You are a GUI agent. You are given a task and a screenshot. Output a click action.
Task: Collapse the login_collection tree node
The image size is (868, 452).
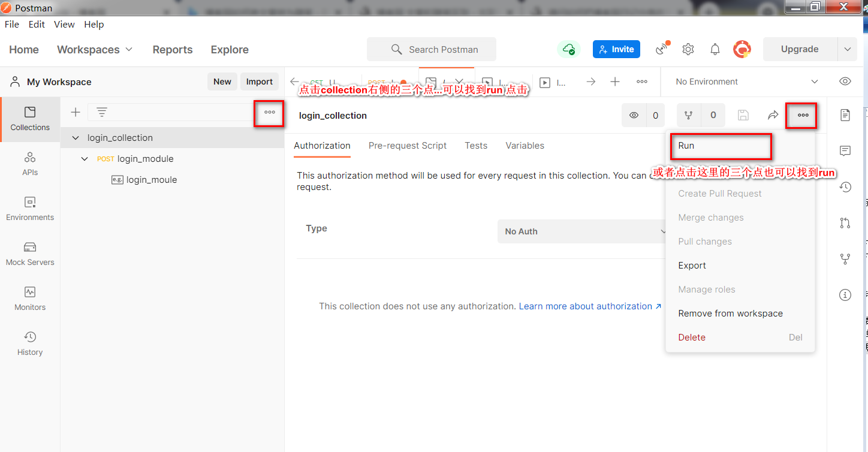[x=76, y=138]
